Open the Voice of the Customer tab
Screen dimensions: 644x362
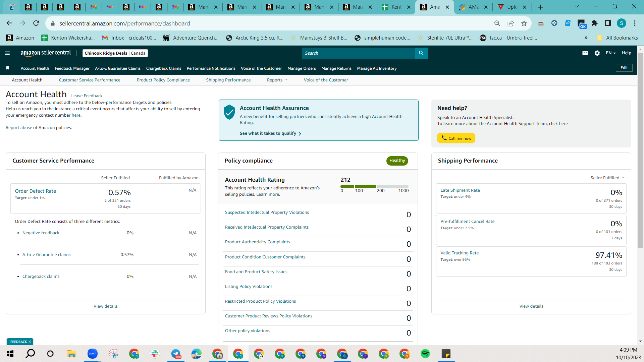326,80
